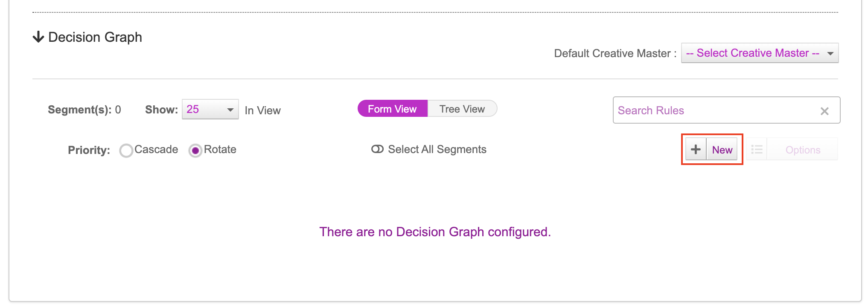
Task: Click the Cascade label text
Action: click(156, 150)
